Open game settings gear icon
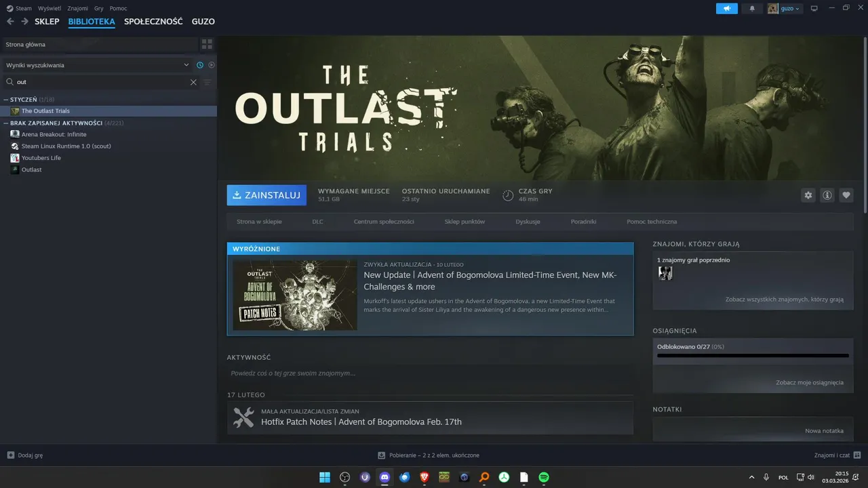 click(x=808, y=195)
